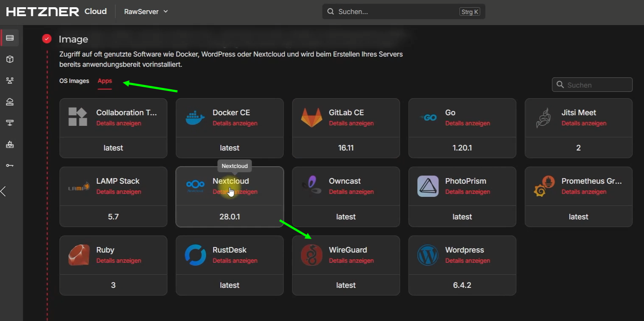Select the Apps tab
This screenshot has width=644, height=321.
(105, 81)
